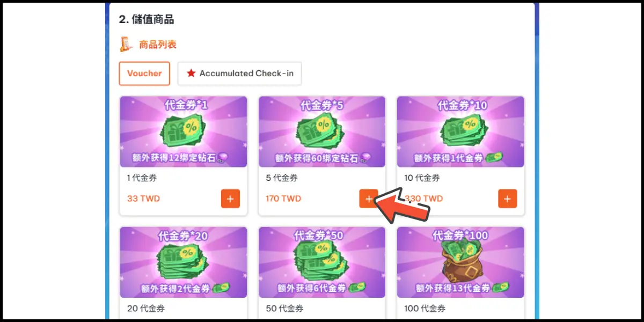Select the 代金券*5 product banner
The width and height of the screenshot is (644, 322).
322,132
